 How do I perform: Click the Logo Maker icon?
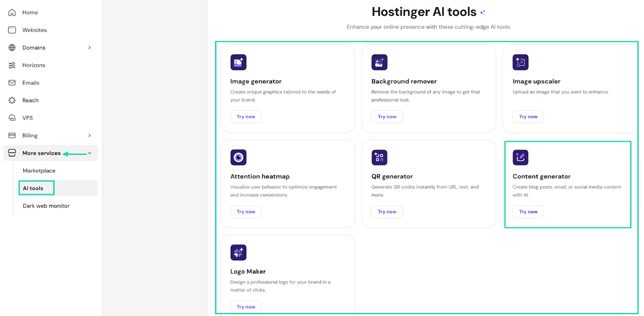click(238, 252)
